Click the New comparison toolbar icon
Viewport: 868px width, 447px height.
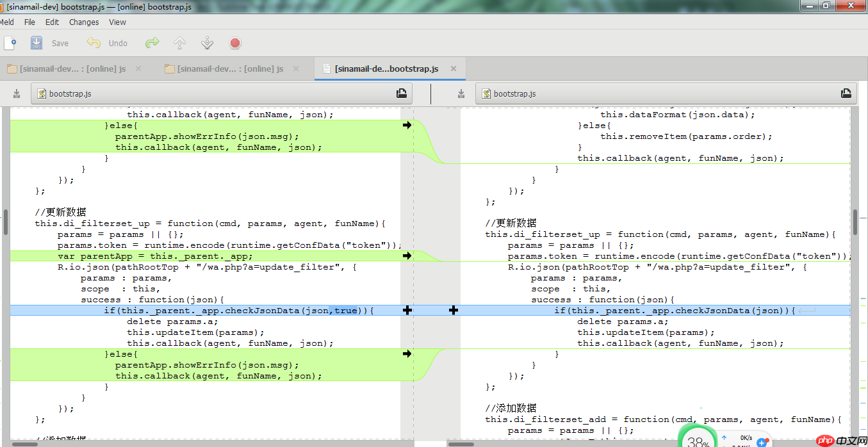click(10, 43)
